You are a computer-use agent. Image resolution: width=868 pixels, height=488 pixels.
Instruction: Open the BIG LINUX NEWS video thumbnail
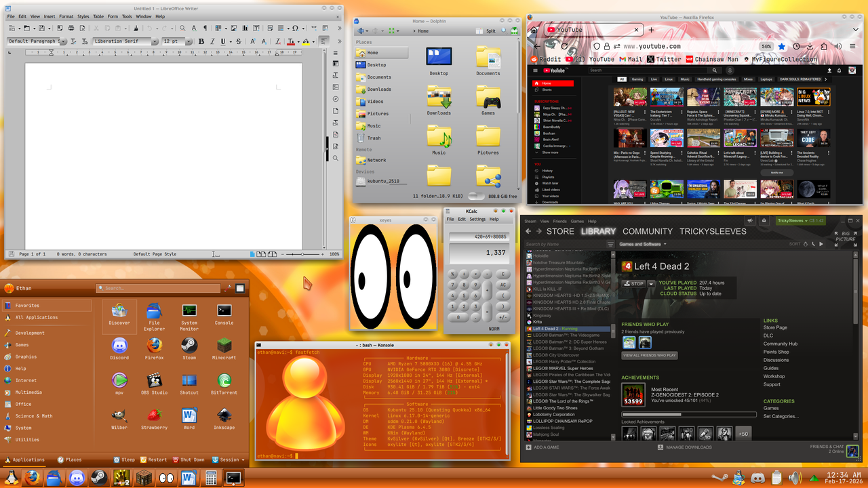[x=813, y=97]
